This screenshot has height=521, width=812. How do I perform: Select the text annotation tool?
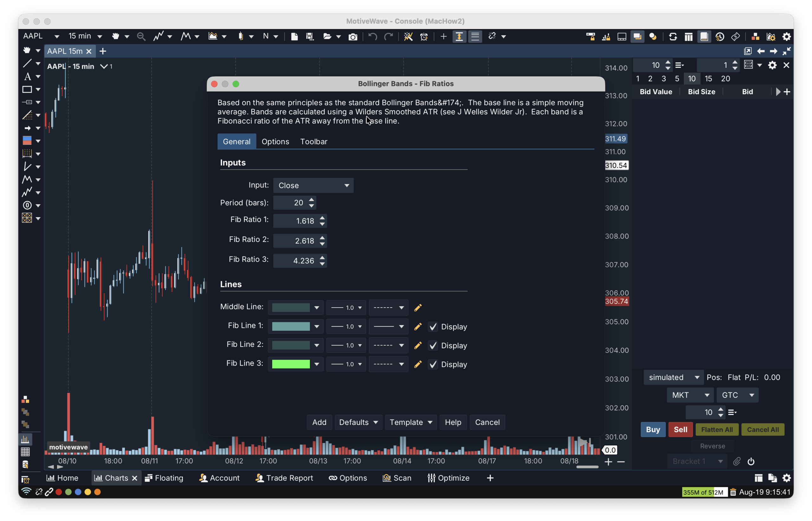[27, 76]
